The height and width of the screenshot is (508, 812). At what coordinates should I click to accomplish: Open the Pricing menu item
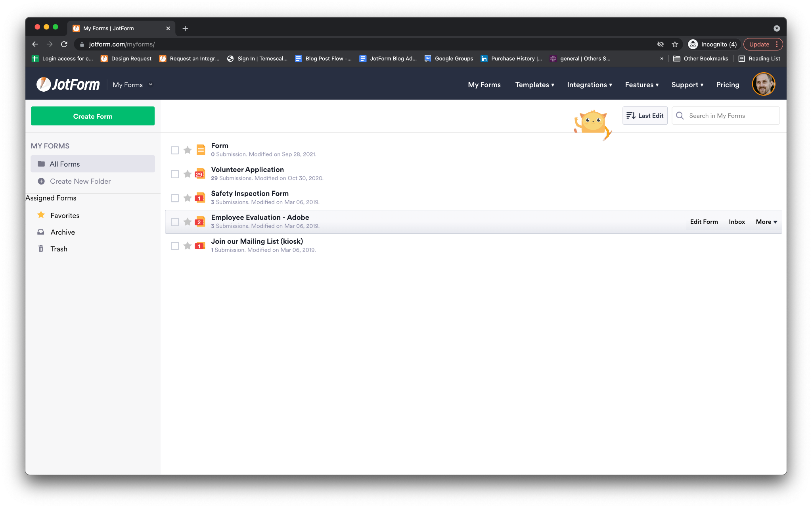tap(727, 85)
